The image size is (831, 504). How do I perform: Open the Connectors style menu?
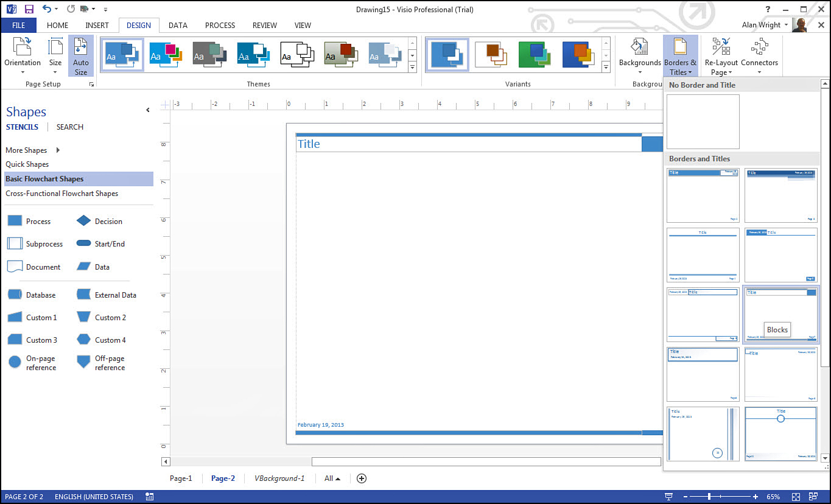point(759,55)
